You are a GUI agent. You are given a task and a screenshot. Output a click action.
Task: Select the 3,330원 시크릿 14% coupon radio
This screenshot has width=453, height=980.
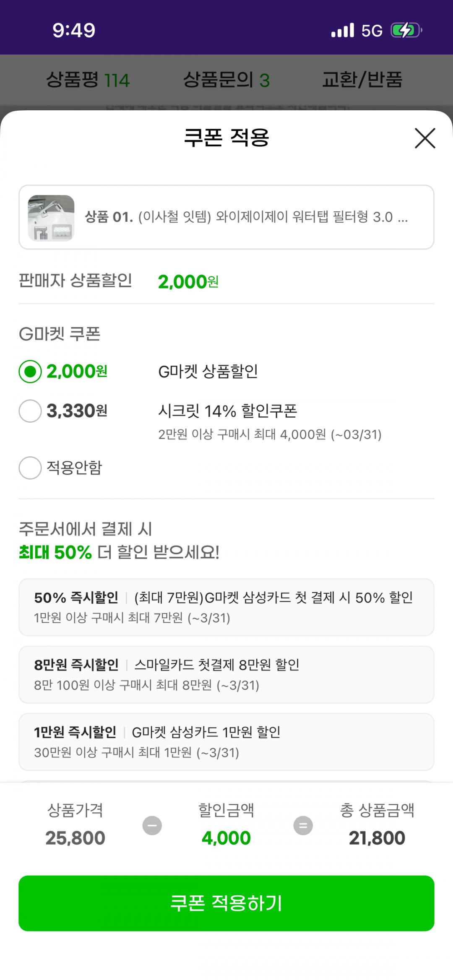(x=30, y=411)
